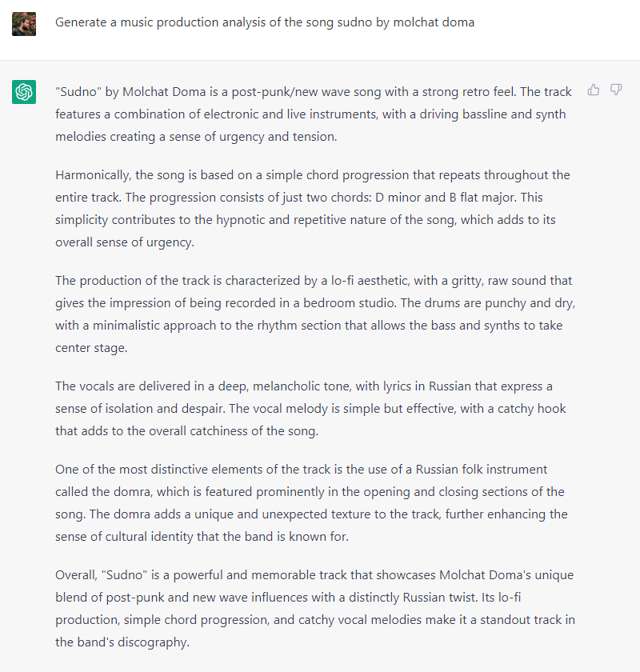
Task: Click the paragraph beginning "One of the most distinctive"
Action: click(x=315, y=502)
